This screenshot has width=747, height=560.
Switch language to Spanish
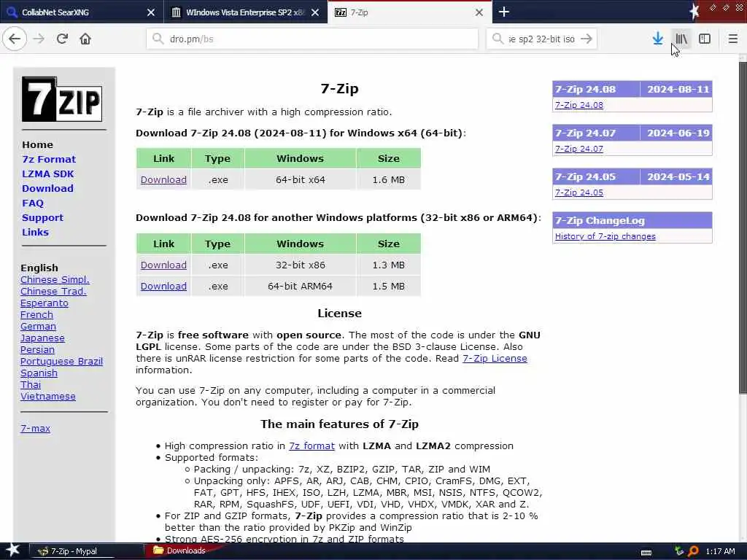coord(39,373)
